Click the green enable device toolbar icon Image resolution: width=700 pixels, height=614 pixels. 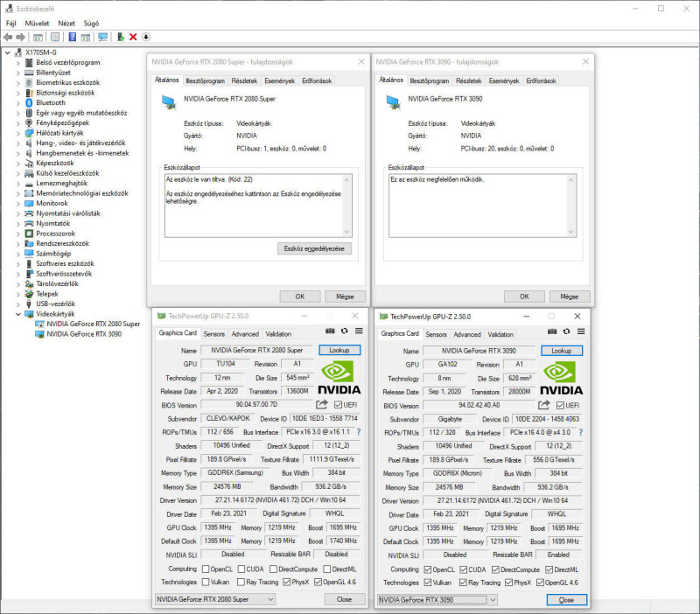coord(121,37)
